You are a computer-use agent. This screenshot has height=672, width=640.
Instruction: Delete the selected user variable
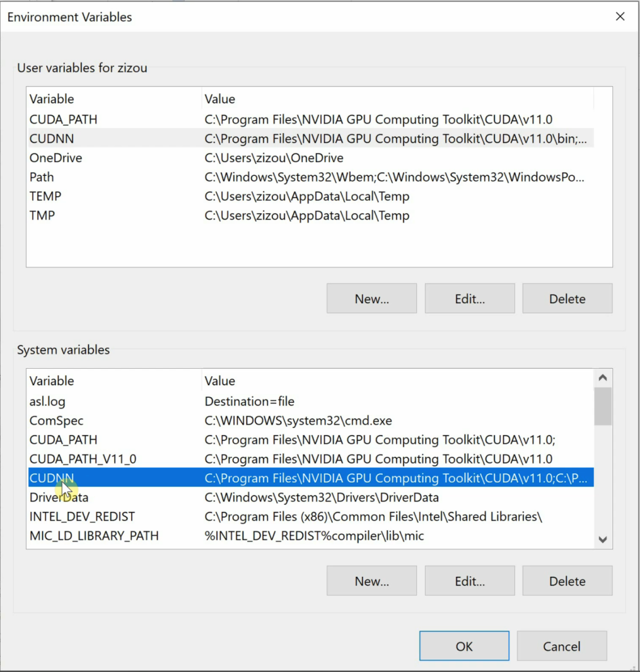(x=567, y=298)
